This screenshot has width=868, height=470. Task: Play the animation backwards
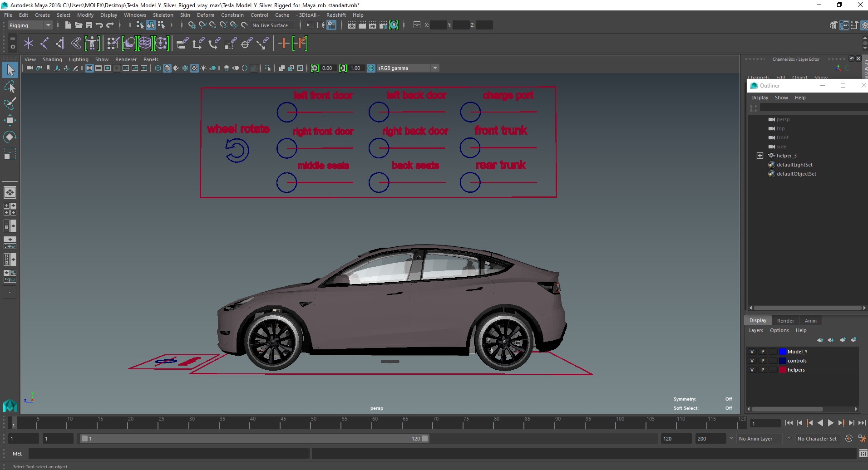(x=820, y=423)
